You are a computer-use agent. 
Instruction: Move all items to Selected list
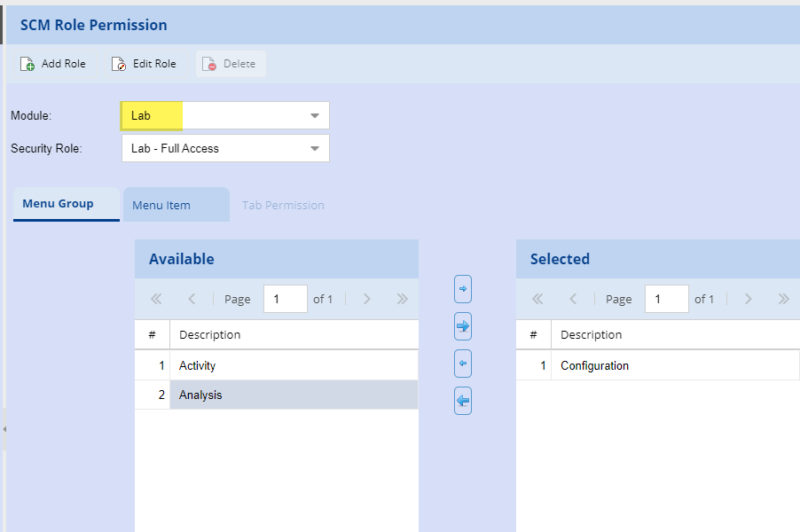pos(462,326)
